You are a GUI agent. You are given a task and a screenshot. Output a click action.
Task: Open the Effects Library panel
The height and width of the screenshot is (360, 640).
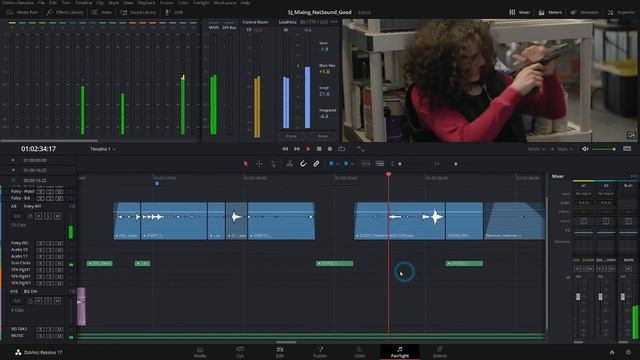[64, 13]
